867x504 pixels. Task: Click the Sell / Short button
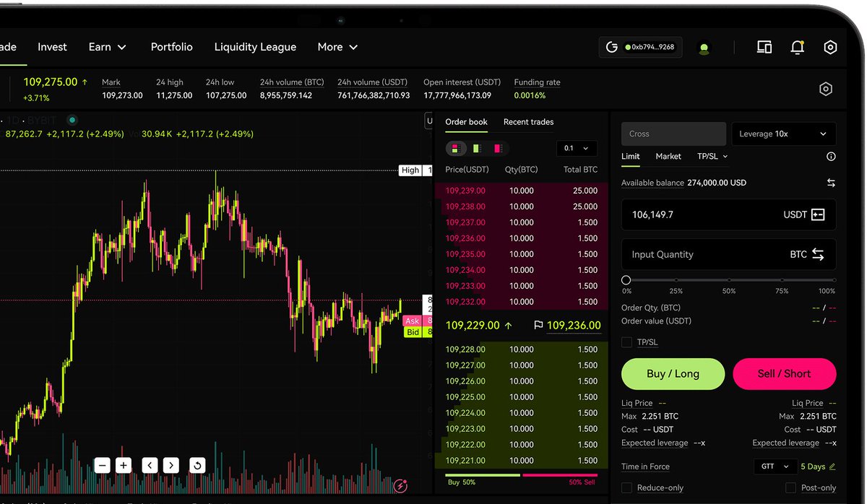[785, 374]
